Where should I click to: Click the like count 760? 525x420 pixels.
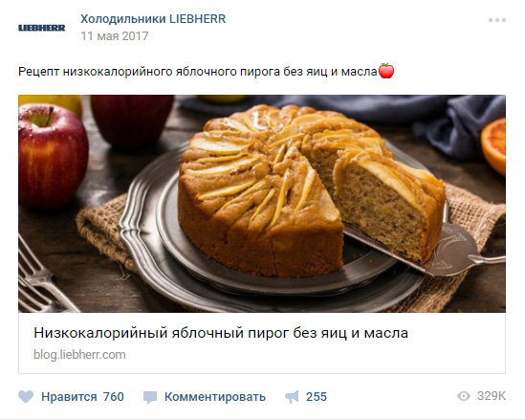tap(114, 397)
